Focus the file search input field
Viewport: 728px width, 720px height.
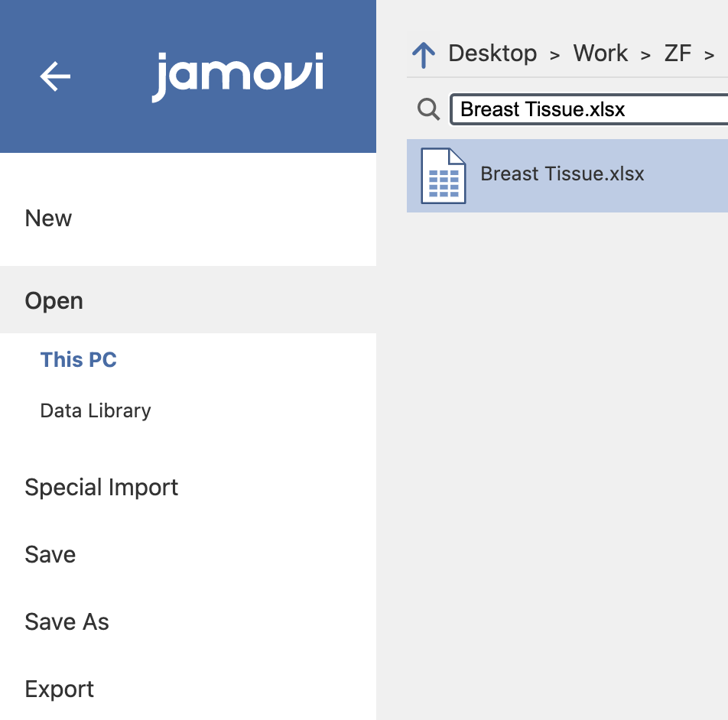click(x=589, y=109)
